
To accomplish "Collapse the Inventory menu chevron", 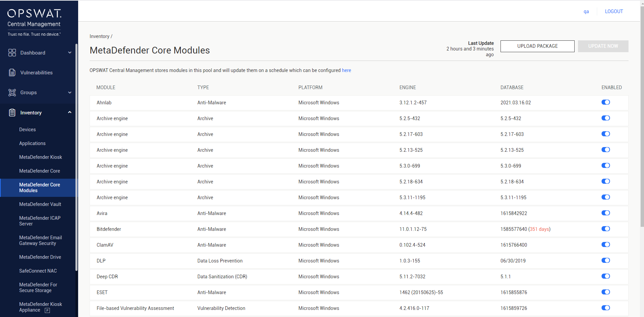I will [x=70, y=112].
